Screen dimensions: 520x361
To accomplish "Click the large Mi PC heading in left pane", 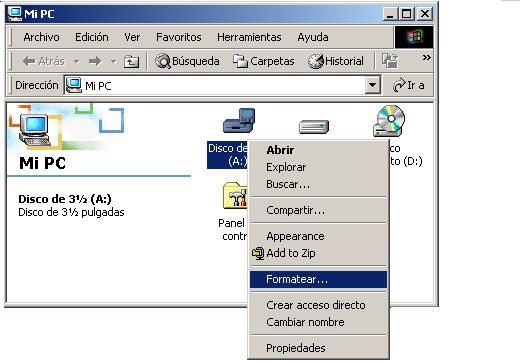I will pos(42,163).
